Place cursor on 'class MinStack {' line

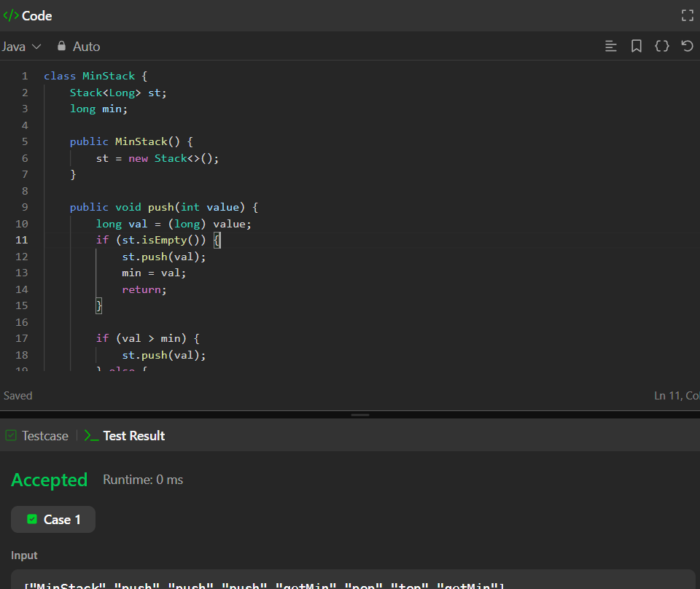96,76
